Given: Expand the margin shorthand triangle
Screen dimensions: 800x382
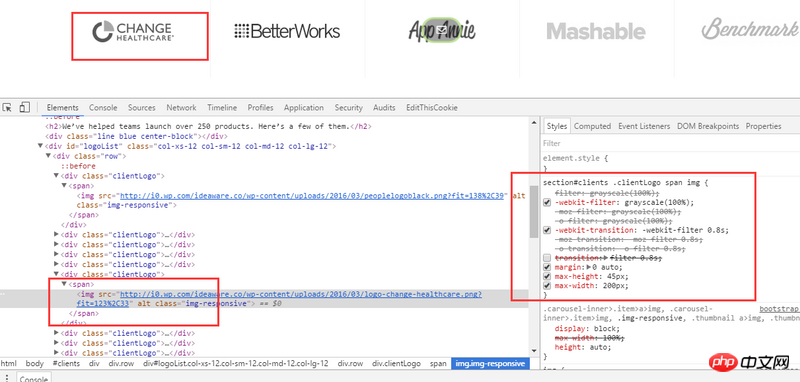Looking at the screenshot, I should click(589, 267).
